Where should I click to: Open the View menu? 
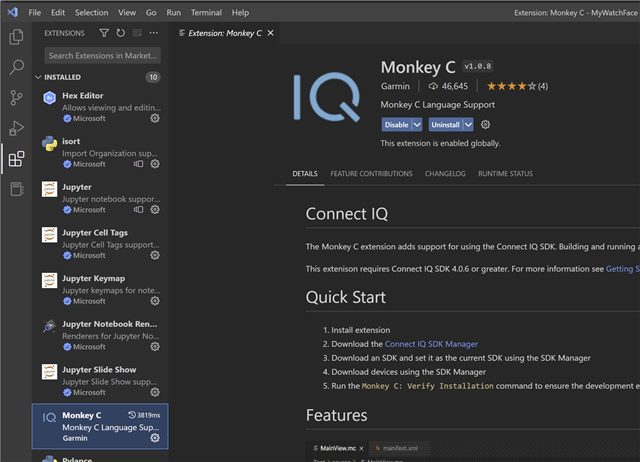(127, 13)
